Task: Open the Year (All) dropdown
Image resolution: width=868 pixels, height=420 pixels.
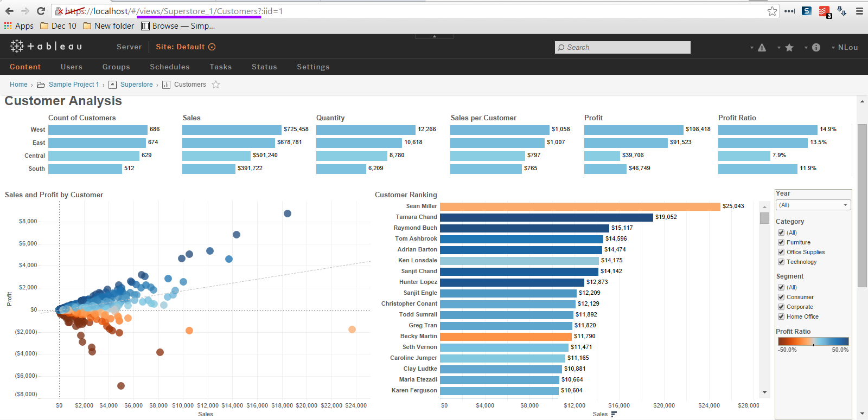Action: 814,205
